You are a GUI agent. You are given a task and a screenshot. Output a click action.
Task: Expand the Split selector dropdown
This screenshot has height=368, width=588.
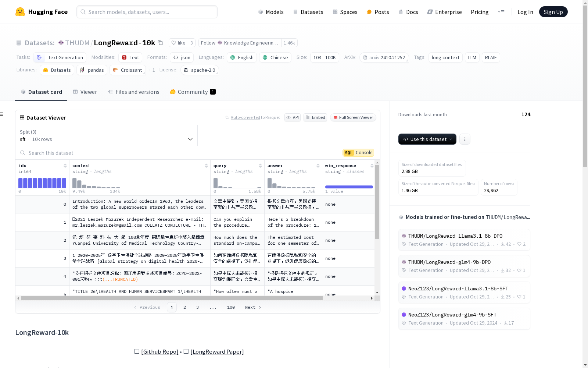pyautogui.click(x=107, y=135)
